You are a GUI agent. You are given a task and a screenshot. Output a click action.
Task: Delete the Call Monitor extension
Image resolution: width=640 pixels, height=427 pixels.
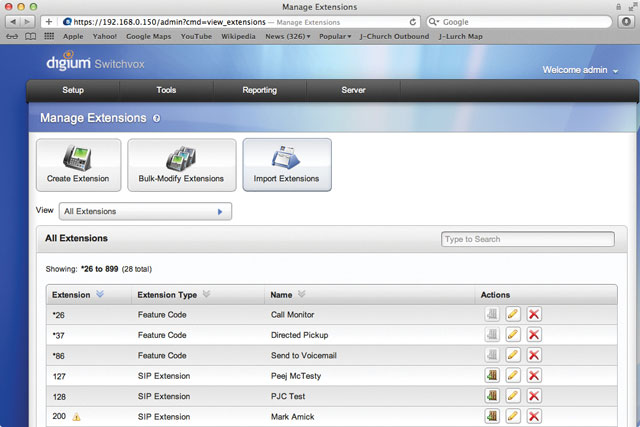[533, 314]
